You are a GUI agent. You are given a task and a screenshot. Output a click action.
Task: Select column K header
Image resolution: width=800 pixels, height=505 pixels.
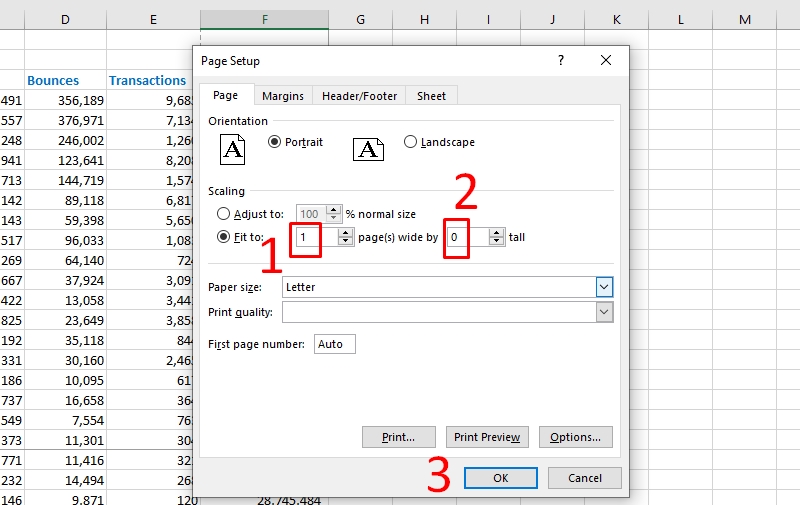616,20
